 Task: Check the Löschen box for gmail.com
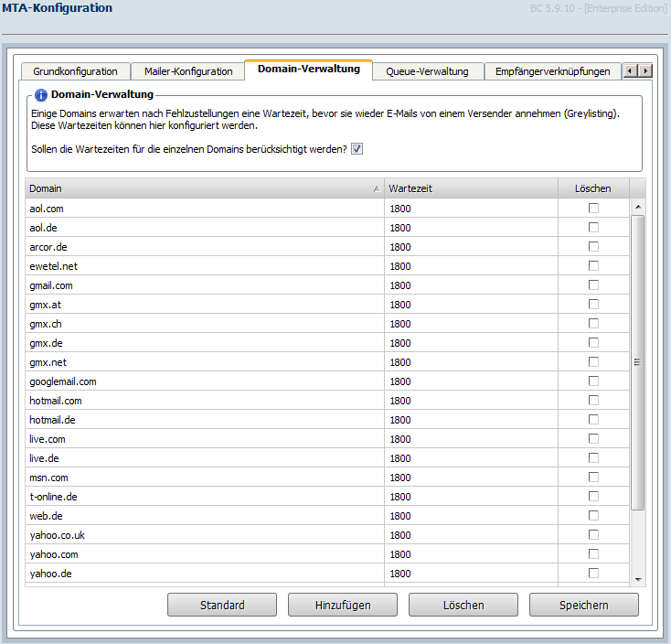point(593,285)
